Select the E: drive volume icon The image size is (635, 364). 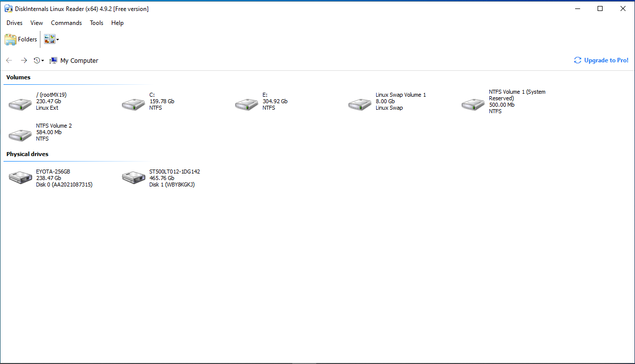(247, 104)
